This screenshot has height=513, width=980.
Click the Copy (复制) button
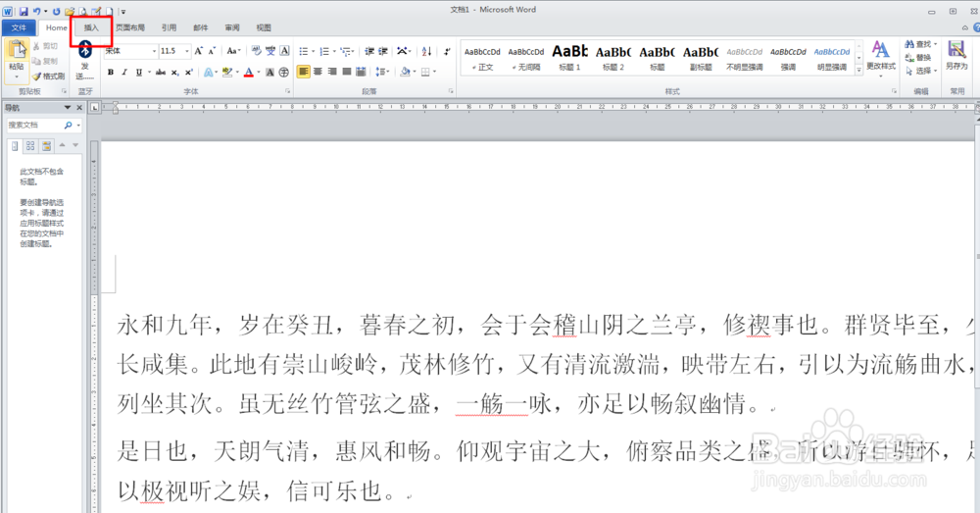coord(45,62)
